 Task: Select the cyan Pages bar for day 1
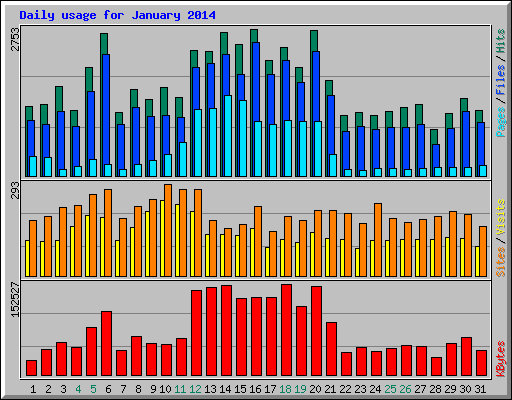click(33, 166)
